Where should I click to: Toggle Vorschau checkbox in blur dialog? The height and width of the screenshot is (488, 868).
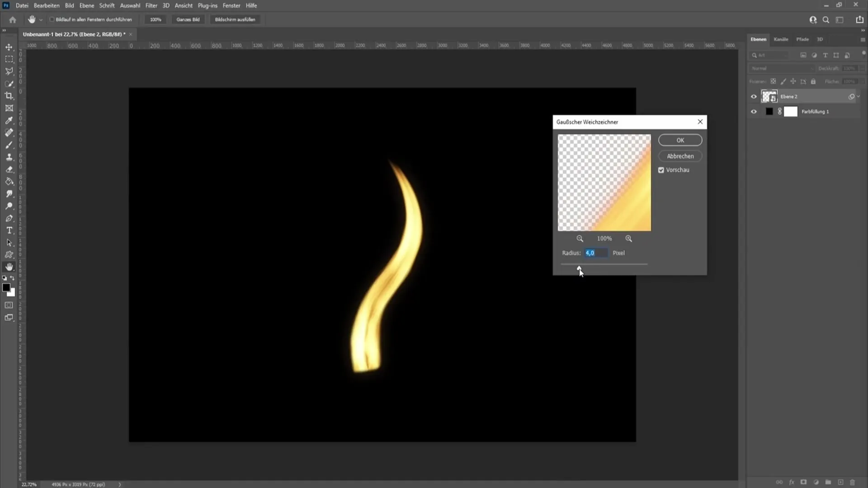click(661, 170)
